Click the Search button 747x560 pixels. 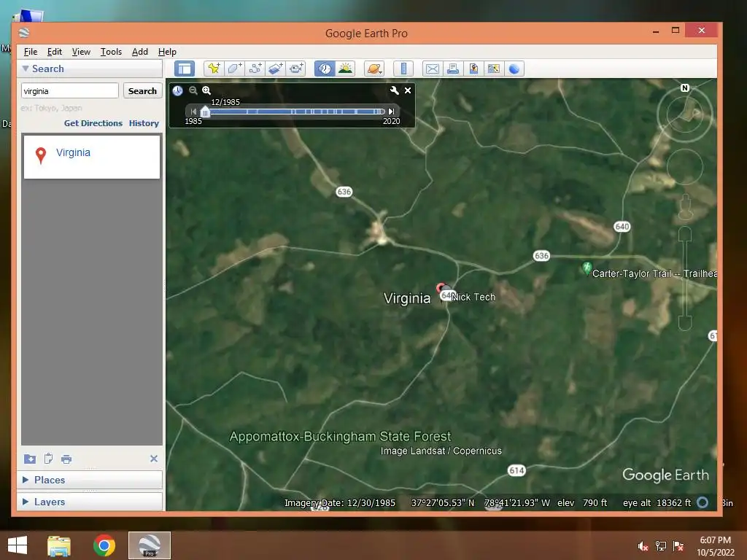click(142, 91)
